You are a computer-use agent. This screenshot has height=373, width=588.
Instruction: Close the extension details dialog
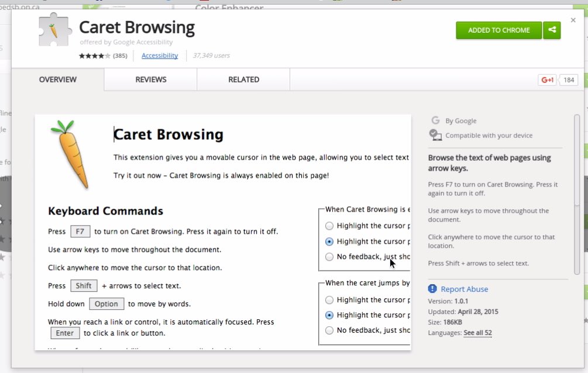tap(573, 20)
